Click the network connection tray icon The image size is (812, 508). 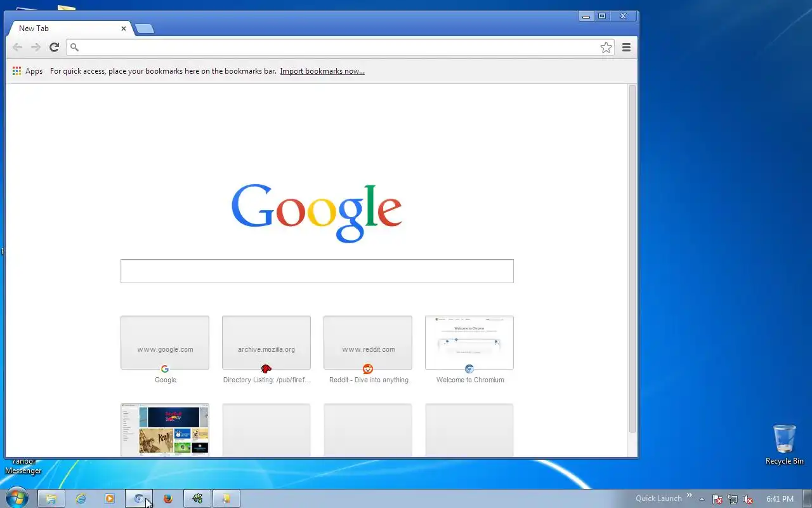pos(733,499)
